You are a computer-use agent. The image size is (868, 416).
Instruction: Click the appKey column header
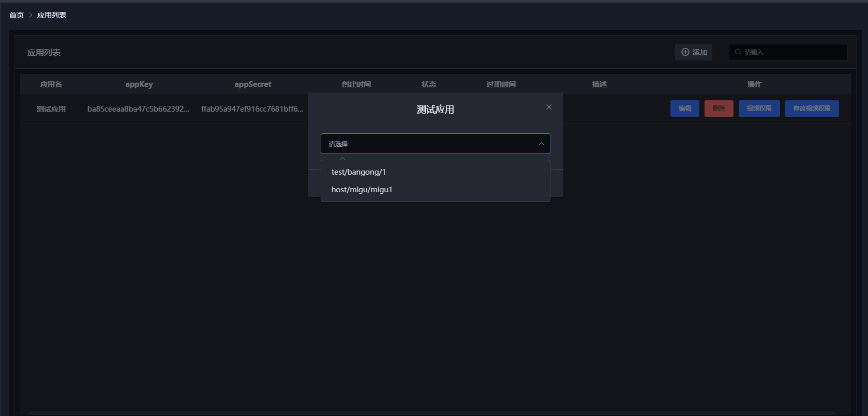tap(139, 84)
